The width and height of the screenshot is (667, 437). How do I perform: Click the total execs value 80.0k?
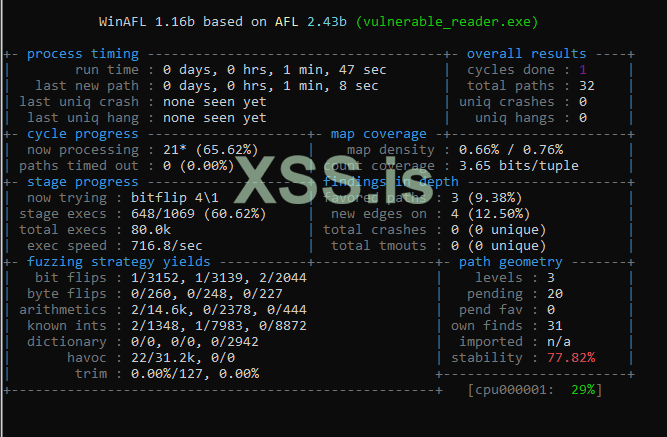click(x=151, y=230)
